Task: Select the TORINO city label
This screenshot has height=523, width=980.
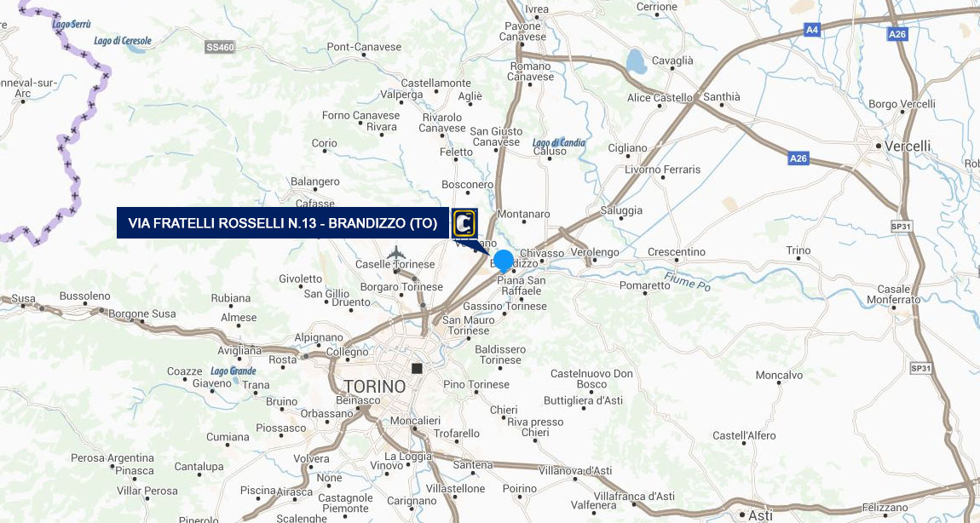Action: click(x=374, y=386)
